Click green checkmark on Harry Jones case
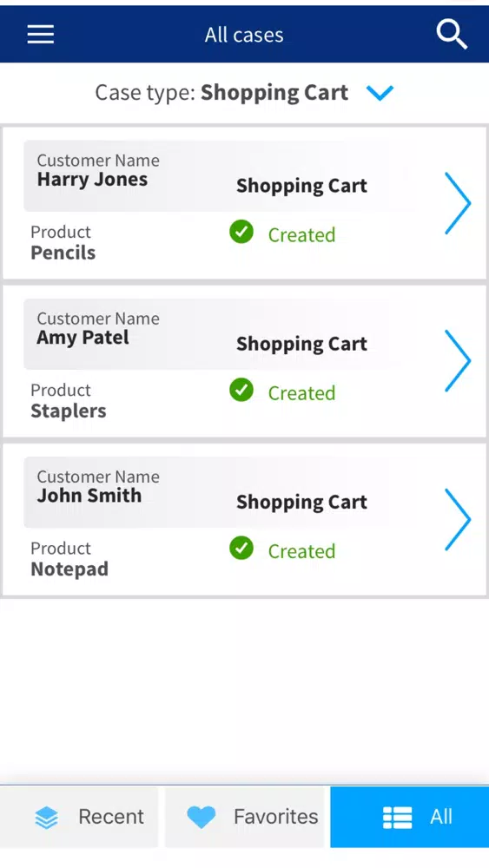Screen dimensions: 489x868 241,232
